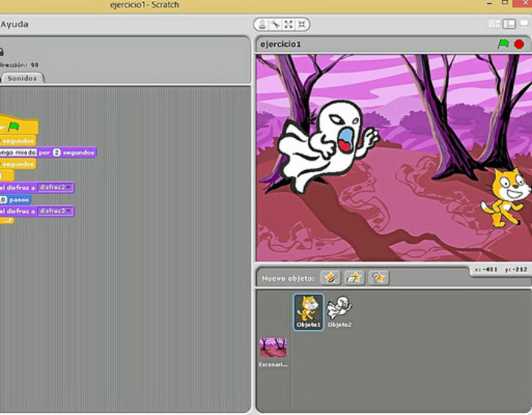
Task: Select the Objeto2 ghost sprite thumbnail
Action: pyautogui.click(x=339, y=311)
